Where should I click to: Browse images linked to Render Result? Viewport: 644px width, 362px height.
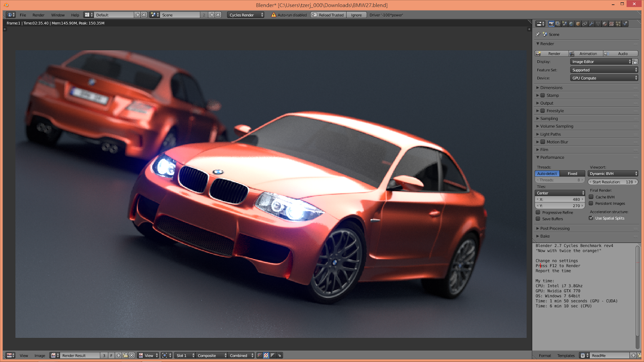coord(55,356)
